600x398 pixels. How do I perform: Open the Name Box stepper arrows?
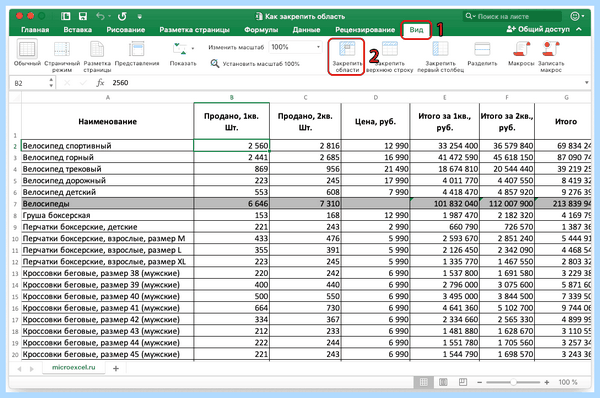pyautogui.click(x=51, y=83)
